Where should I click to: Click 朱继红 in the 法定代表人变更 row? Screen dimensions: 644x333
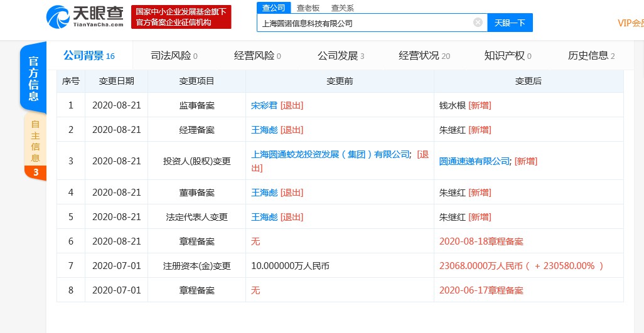(452, 217)
